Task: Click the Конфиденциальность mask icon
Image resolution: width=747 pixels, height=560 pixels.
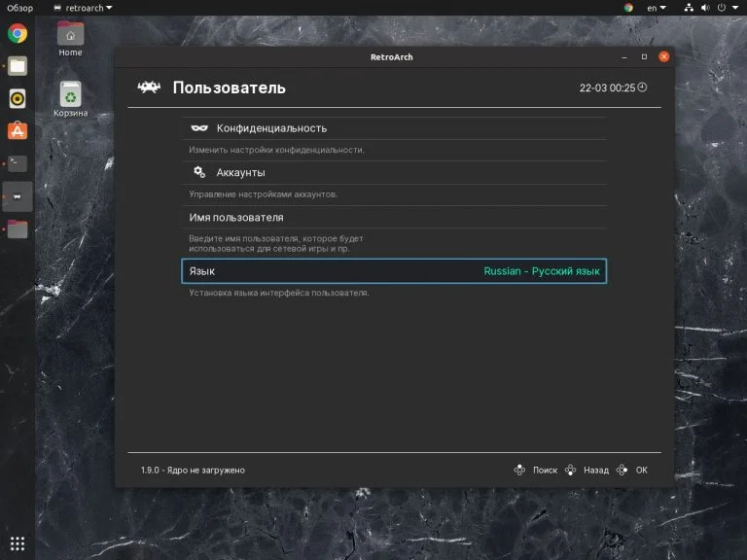Action: (x=199, y=127)
